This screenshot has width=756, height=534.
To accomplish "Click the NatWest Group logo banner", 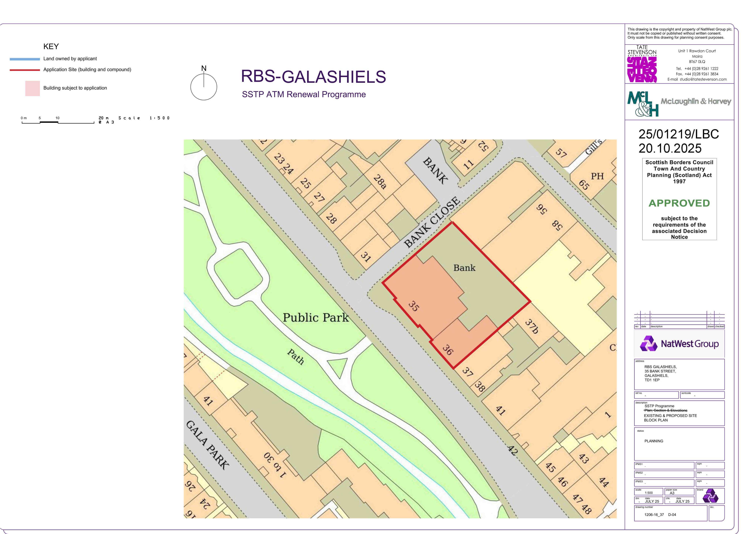I will pyautogui.click(x=679, y=344).
